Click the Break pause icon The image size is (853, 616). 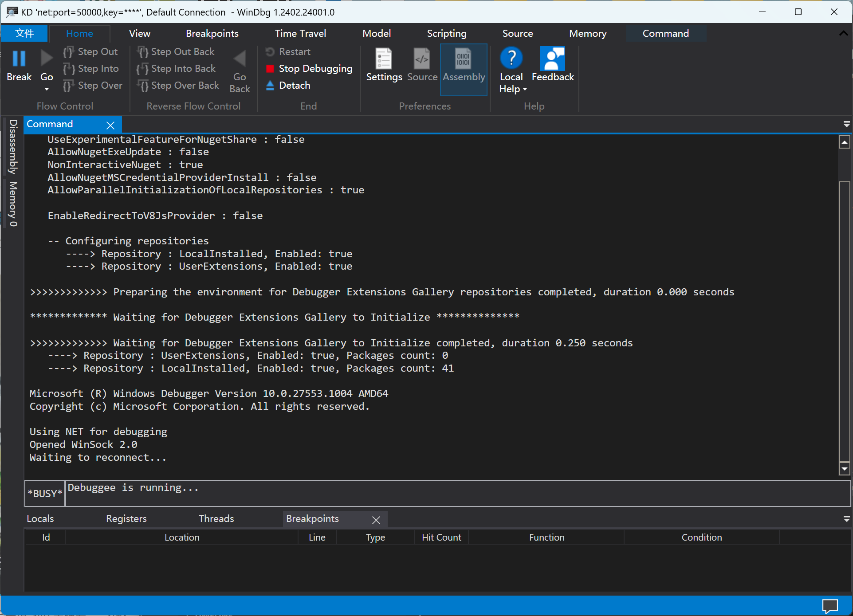click(19, 59)
